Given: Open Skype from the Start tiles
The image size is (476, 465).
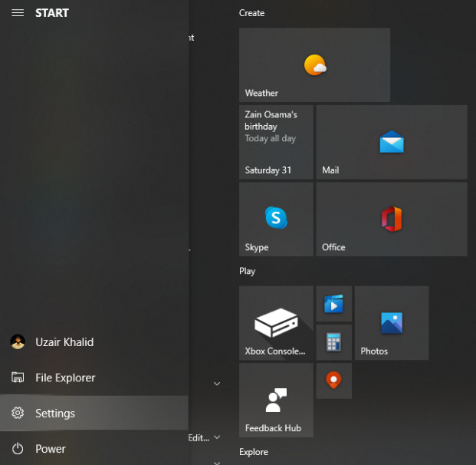Looking at the screenshot, I should point(276,219).
